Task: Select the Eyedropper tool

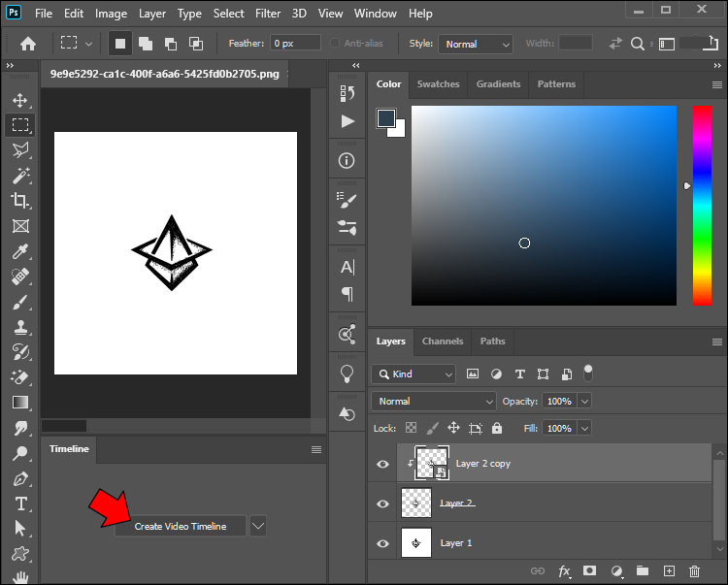Action: coord(19,251)
